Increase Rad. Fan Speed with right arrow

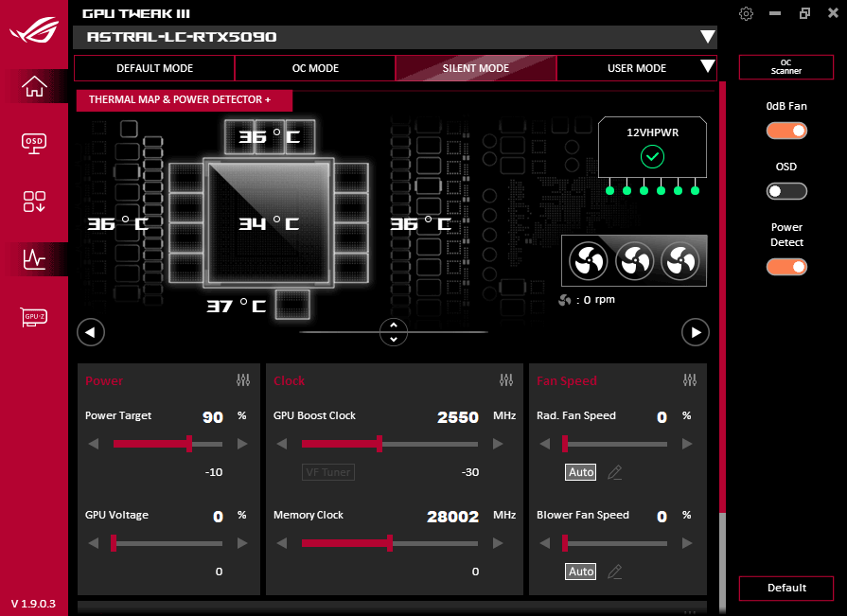pyautogui.click(x=687, y=444)
